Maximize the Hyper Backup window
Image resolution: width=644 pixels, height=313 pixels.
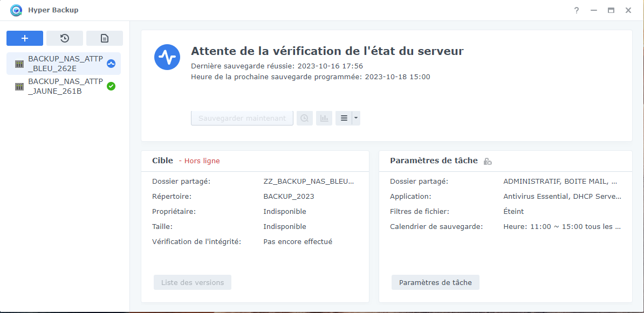tap(611, 10)
